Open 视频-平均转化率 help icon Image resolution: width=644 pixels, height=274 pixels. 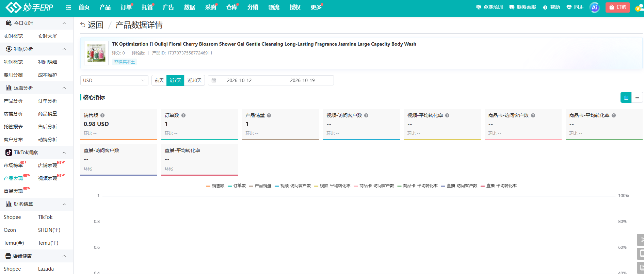tap(447, 115)
